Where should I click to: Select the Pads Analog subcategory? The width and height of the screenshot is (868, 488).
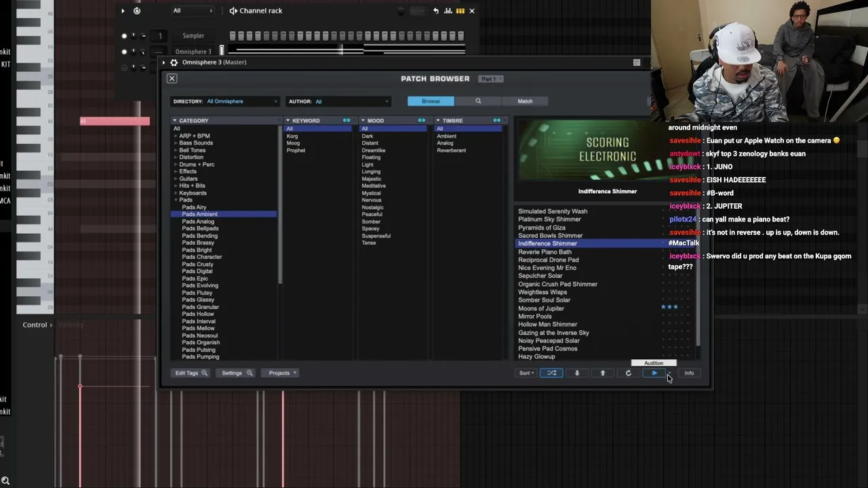tap(198, 222)
